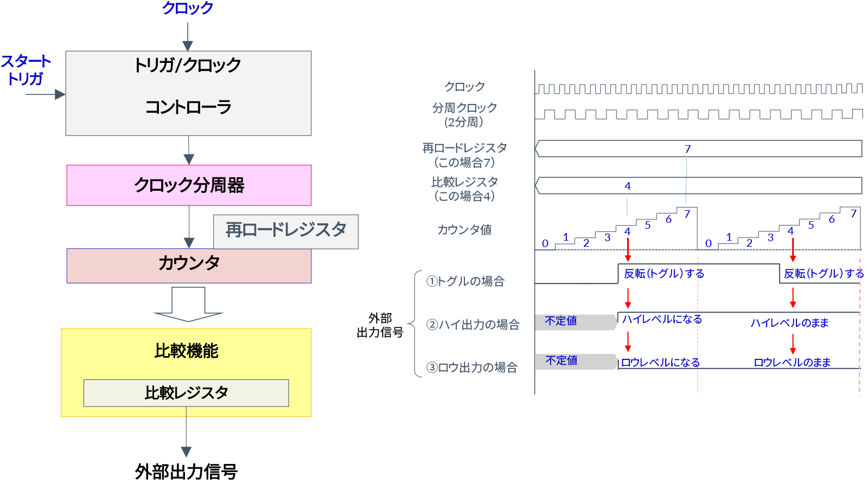Click the arrowhead above 外部出力信号 at bottom
Screen dimensions: 868x484
click(x=186, y=451)
